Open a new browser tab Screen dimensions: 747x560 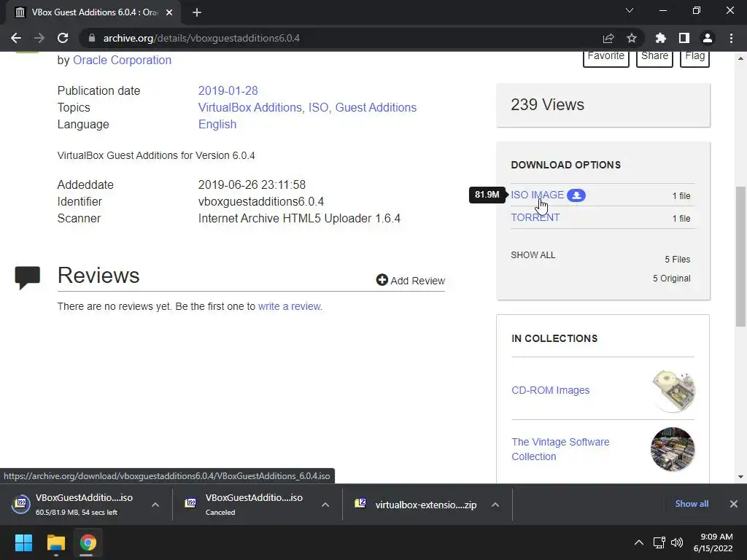(197, 12)
